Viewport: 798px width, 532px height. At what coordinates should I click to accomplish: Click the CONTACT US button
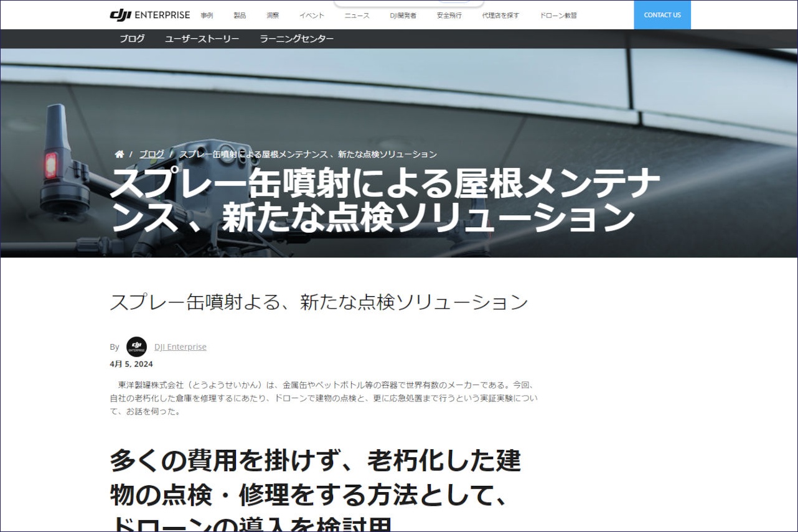(662, 15)
